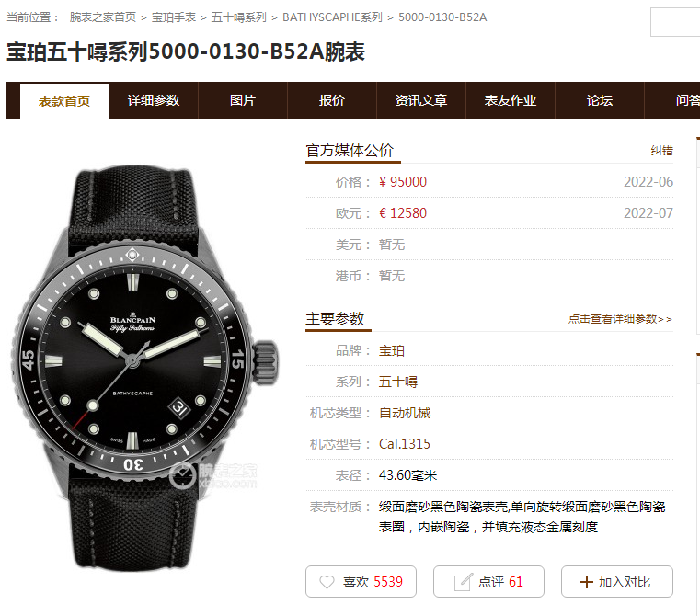Switch to the 图片 tab
The width and height of the screenshot is (700, 616).
coord(243,100)
